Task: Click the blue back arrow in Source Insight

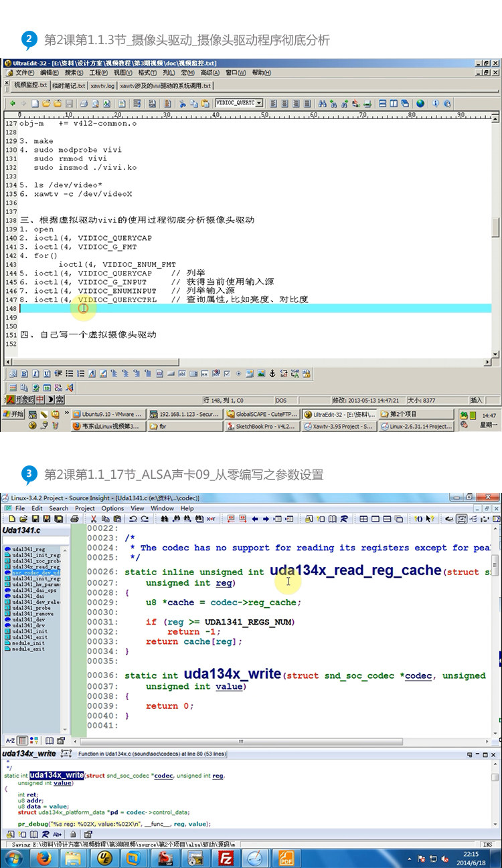Action: point(255,518)
